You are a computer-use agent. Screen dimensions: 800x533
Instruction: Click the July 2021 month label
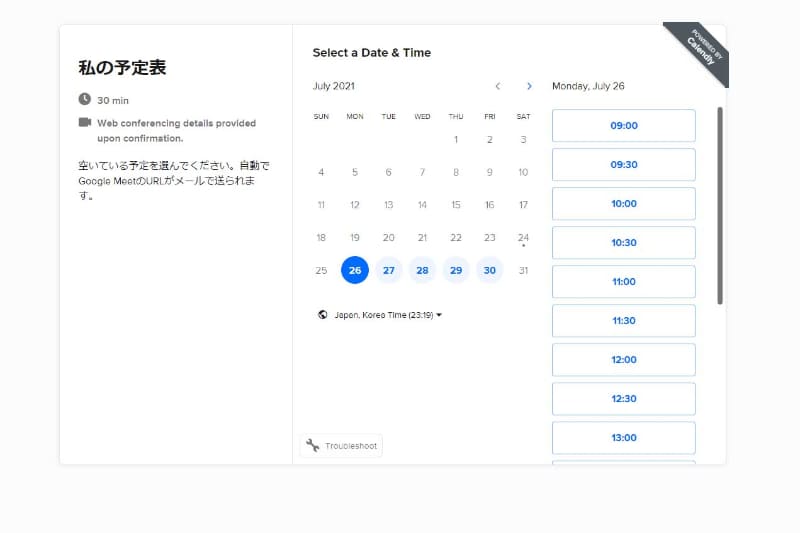click(334, 86)
